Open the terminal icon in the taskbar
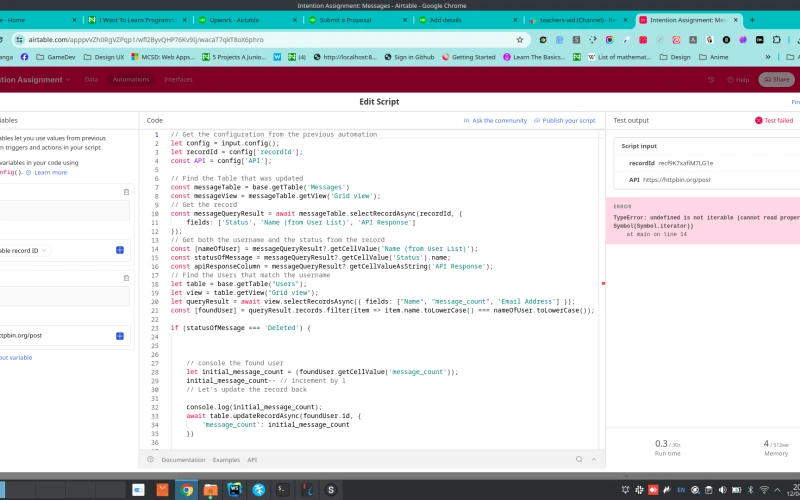This screenshot has width=800, height=500. (x=283, y=490)
